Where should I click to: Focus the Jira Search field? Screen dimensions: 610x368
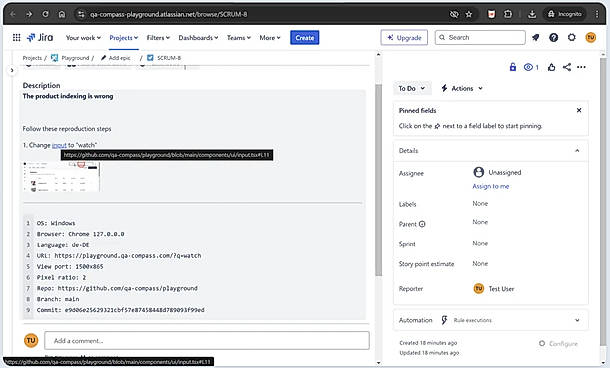480,38
